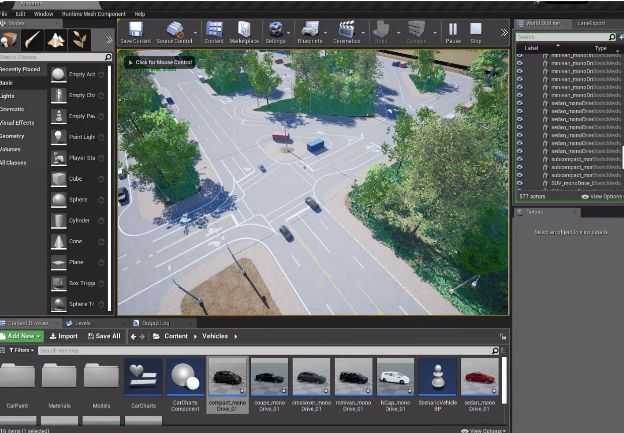Click the Save All button

[102, 336]
